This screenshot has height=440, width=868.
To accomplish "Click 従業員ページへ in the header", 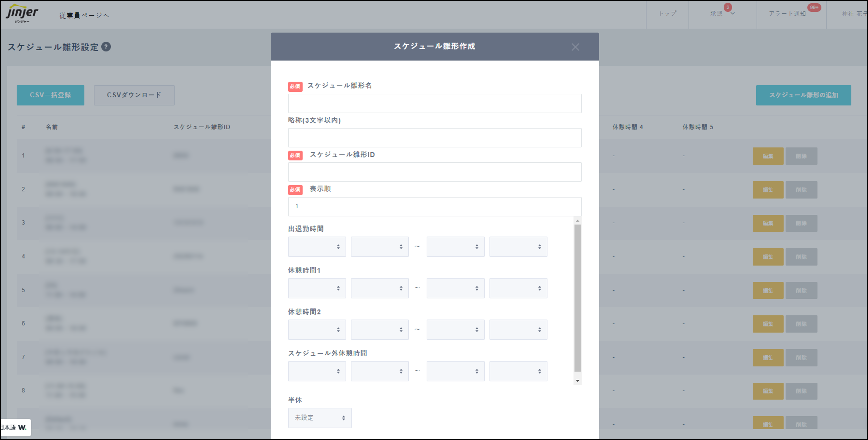I will pos(85,15).
